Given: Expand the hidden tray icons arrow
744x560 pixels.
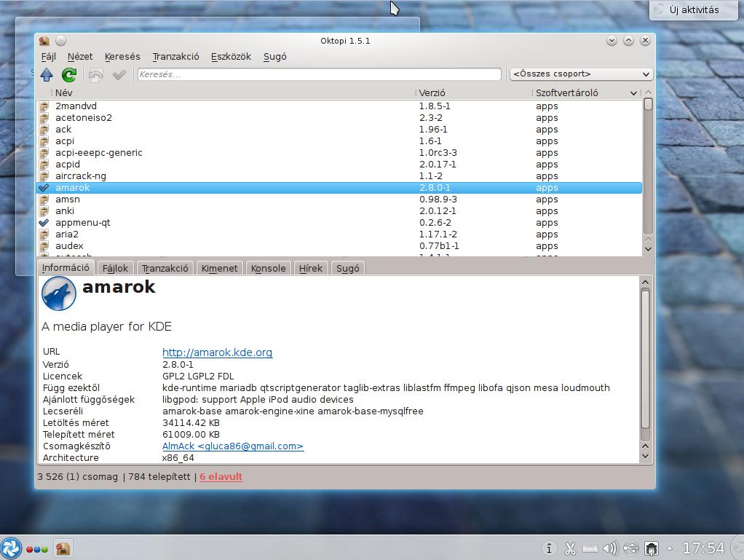Looking at the screenshot, I should click(x=670, y=548).
